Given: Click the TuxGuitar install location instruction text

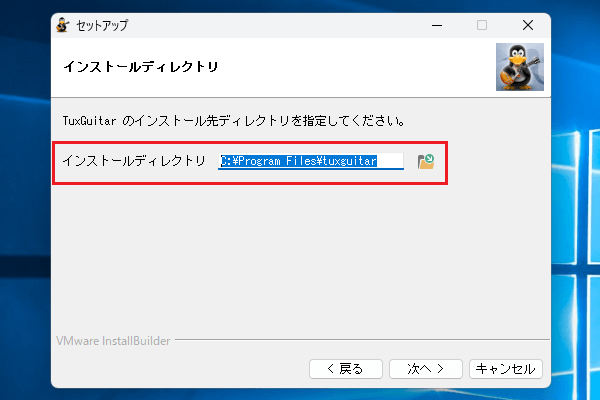Looking at the screenshot, I should point(232,121).
